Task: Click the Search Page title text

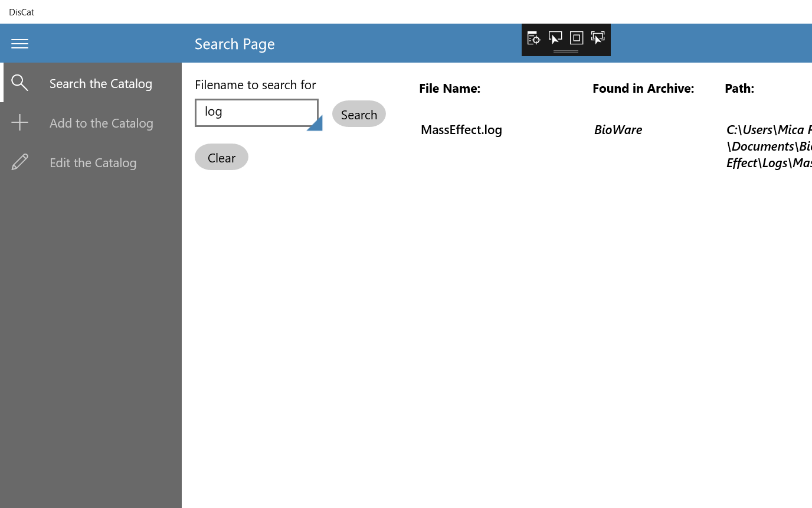Action: pyautogui.click(x=235, y=44)
